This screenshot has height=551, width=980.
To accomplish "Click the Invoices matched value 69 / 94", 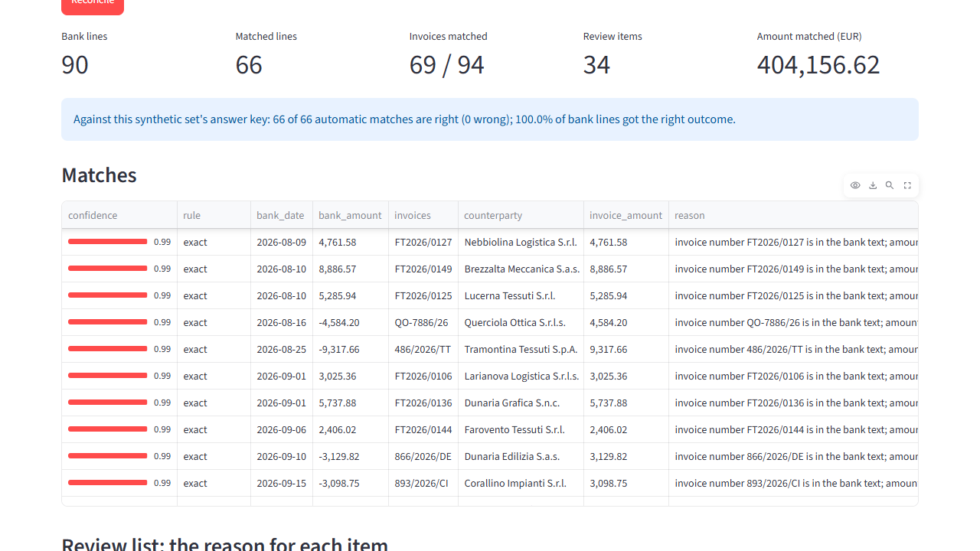I will tap(446, 64).
